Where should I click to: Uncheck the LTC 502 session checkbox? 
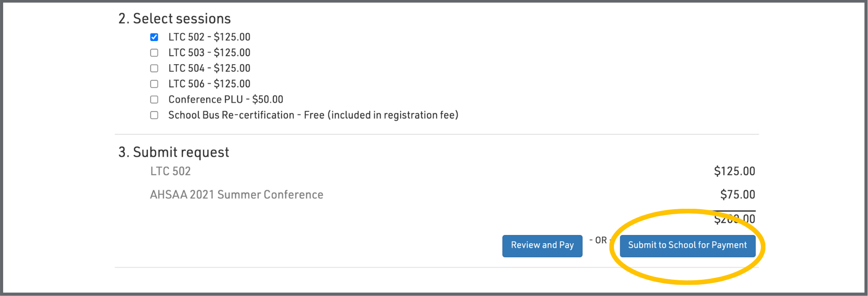pos(154,37)
